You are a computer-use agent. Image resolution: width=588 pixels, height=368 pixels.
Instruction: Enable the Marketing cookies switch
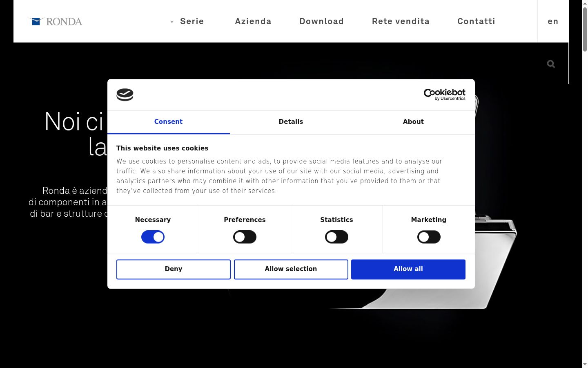(429, 237)
